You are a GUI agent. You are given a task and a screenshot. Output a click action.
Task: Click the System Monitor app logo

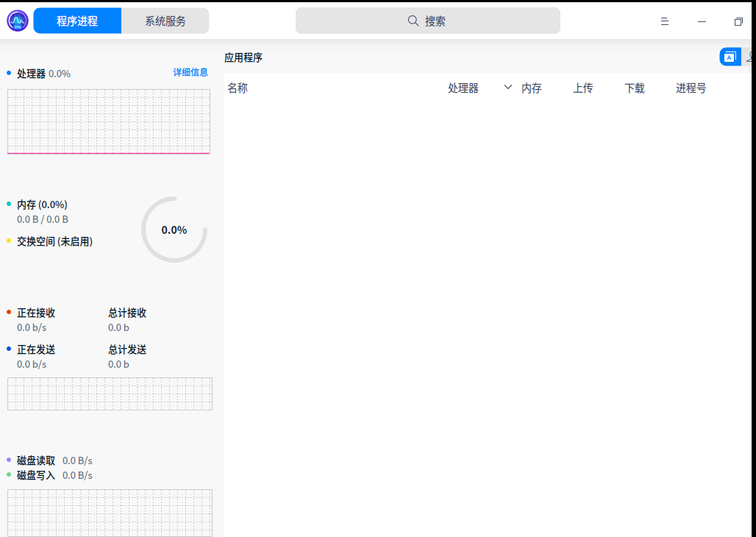tap(18, 21)
